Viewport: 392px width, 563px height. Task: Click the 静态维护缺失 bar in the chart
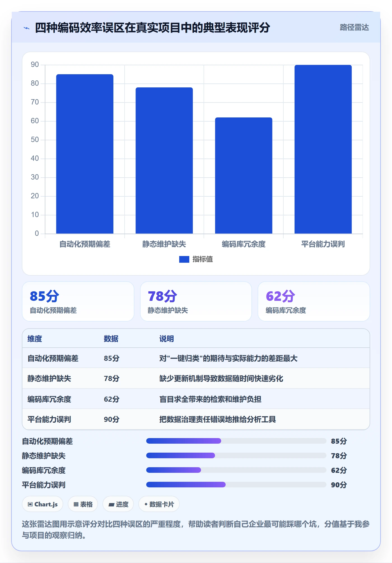(164, 160)
